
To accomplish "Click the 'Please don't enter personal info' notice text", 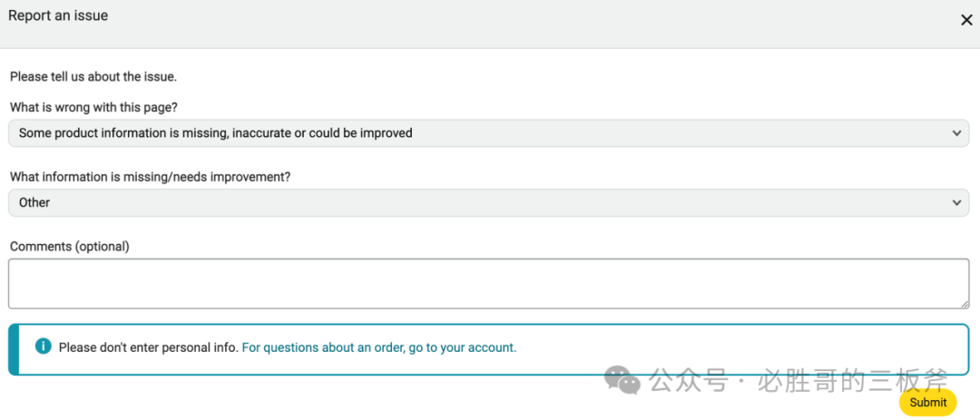I will pos(149,347).
